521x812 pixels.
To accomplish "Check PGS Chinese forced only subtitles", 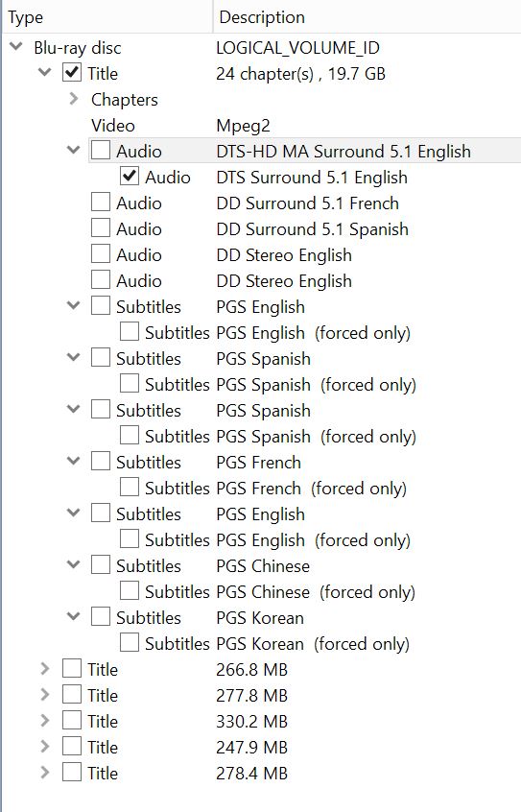I will tap(130, 591).
